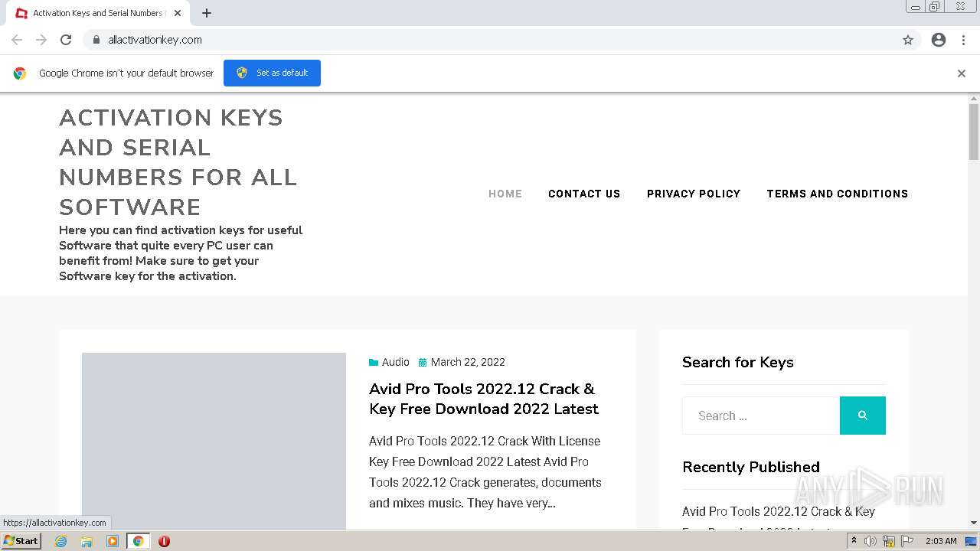This screenshot has height=551, width=980.
Task: Dismiss the default browser notification bar
Action: (x=962, y=73)
